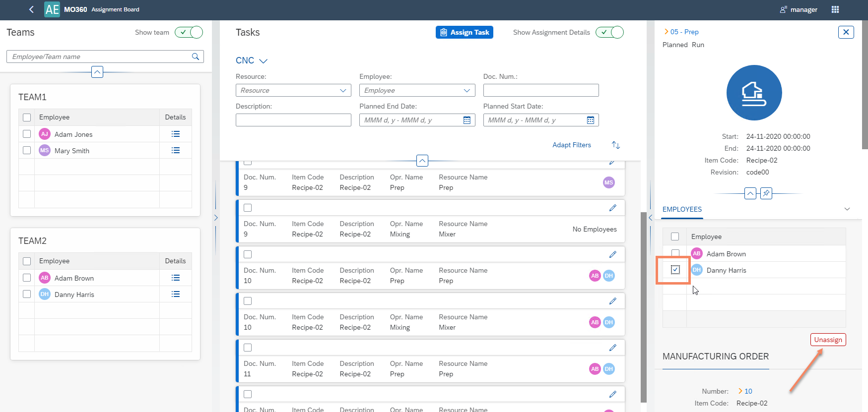The image size is (868, 412).
Task: Uncheck Danny Harris in Employees panel
Action: point(675,270)
